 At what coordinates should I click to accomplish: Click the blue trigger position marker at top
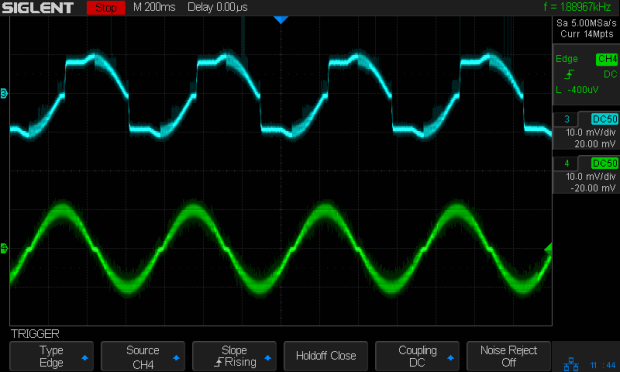pyautogui.click(x=281, y=20)
